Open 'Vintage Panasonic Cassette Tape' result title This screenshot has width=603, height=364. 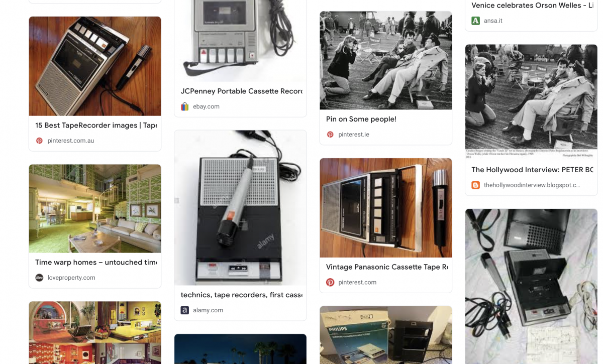click(x=387, y=267)
